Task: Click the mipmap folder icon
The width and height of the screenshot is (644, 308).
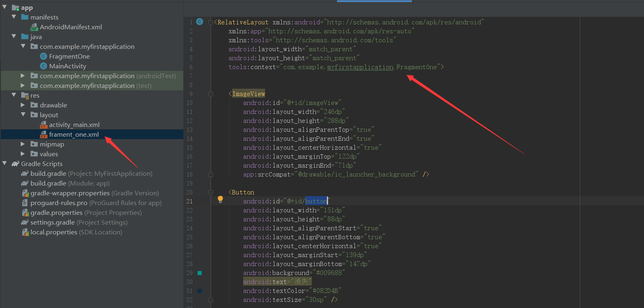Action: [34, 144]
